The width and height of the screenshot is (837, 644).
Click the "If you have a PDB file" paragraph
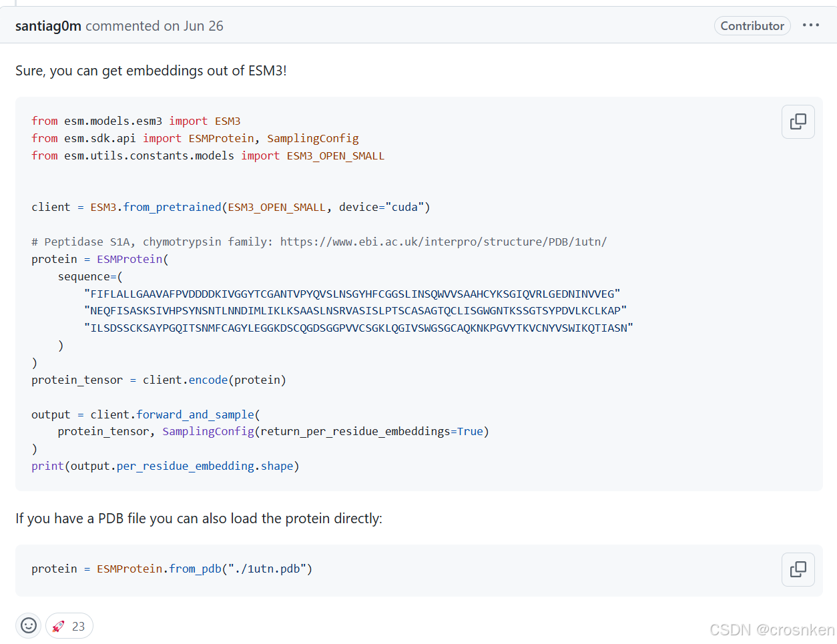[199, 519]
